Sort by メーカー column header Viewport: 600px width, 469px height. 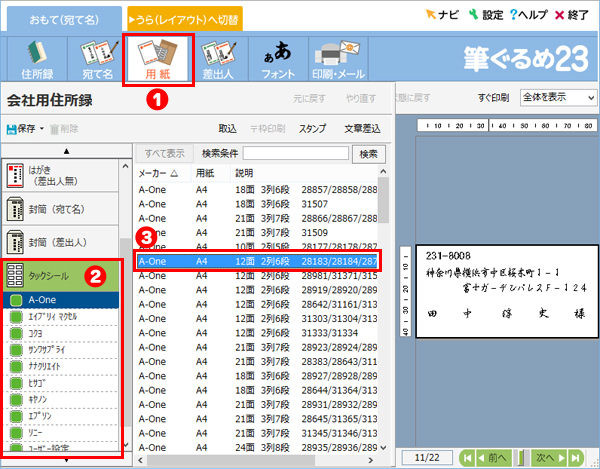[x=163, y=173]
